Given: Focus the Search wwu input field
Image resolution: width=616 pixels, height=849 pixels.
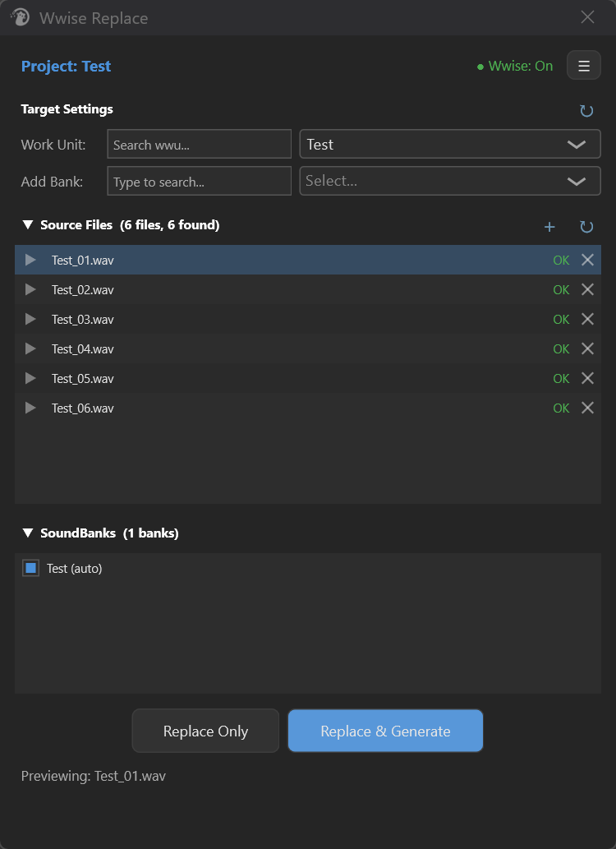Looking at the screenshot, I should click(x=200, y=144).
